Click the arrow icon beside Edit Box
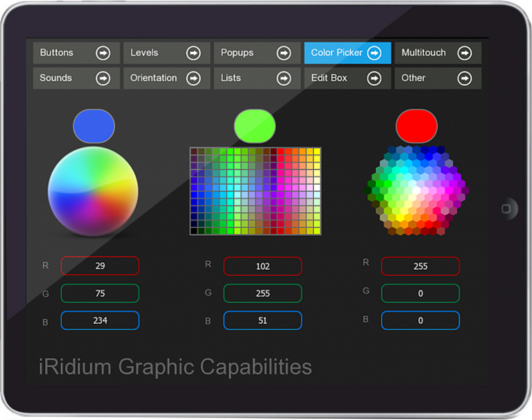 374,78
